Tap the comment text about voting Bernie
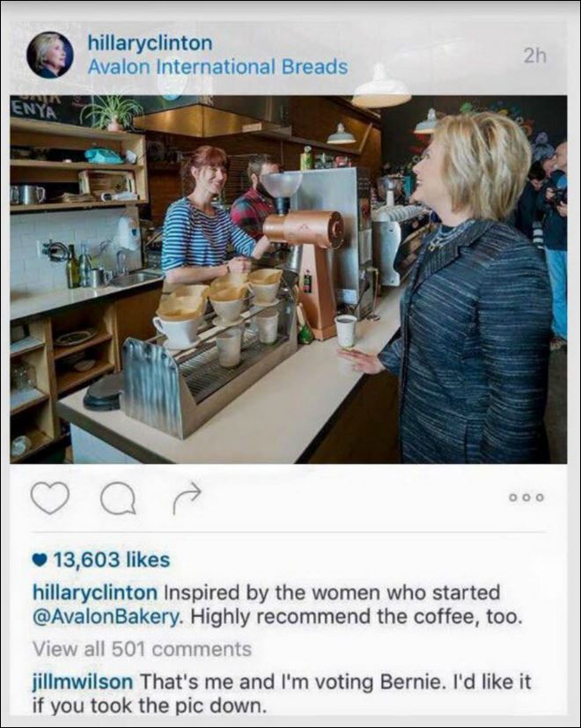The height and width of the screenshot is (728, 581). click(282, 694)
